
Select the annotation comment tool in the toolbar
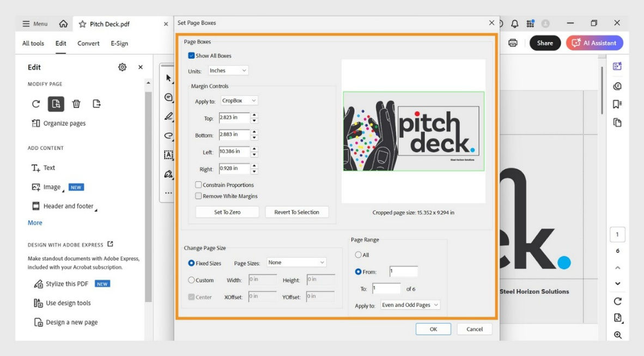(x=169, y=97)
